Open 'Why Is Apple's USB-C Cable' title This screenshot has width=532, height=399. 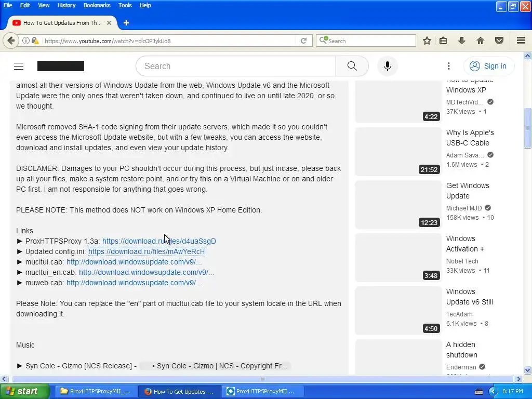pos(470,138)
